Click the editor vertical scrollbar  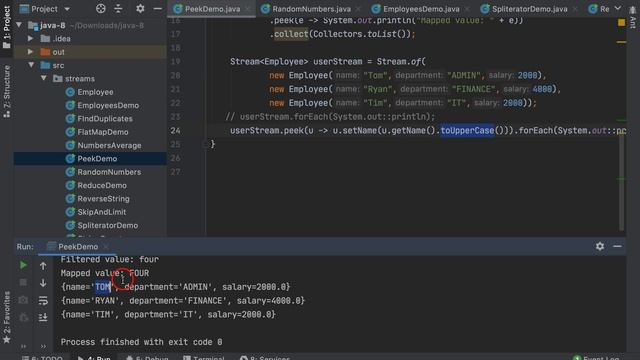point(621,183)
